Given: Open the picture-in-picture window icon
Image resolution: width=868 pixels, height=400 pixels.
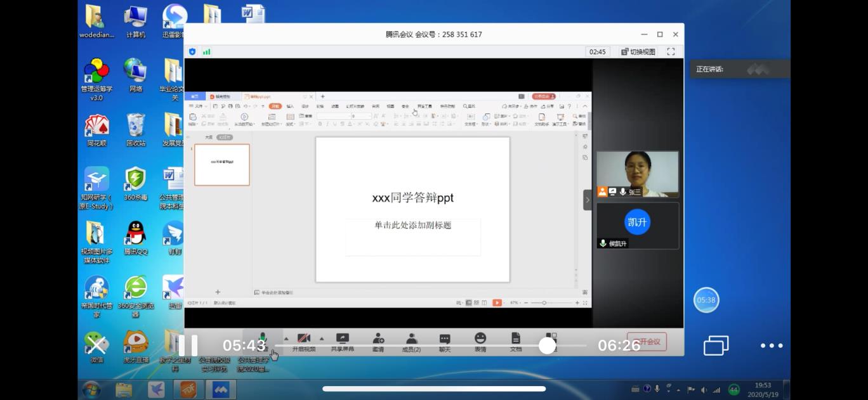Looking at the screenshot, I should 716,345.
